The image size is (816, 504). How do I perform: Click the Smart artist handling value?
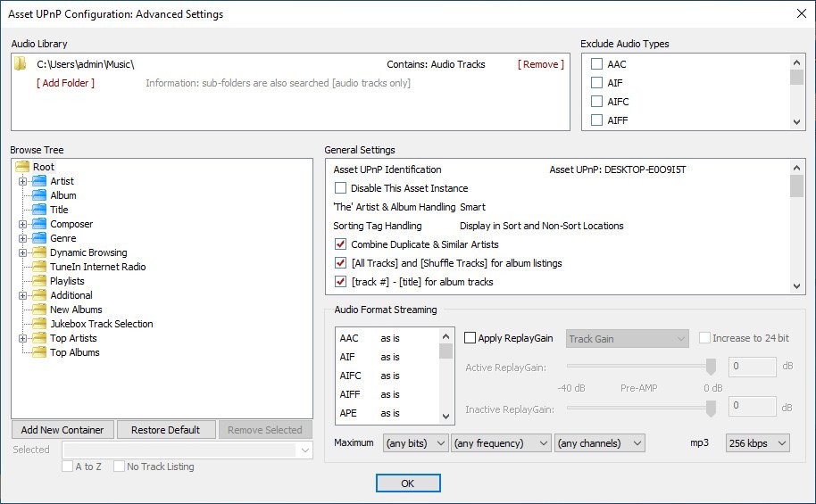[x=472, y=206]
